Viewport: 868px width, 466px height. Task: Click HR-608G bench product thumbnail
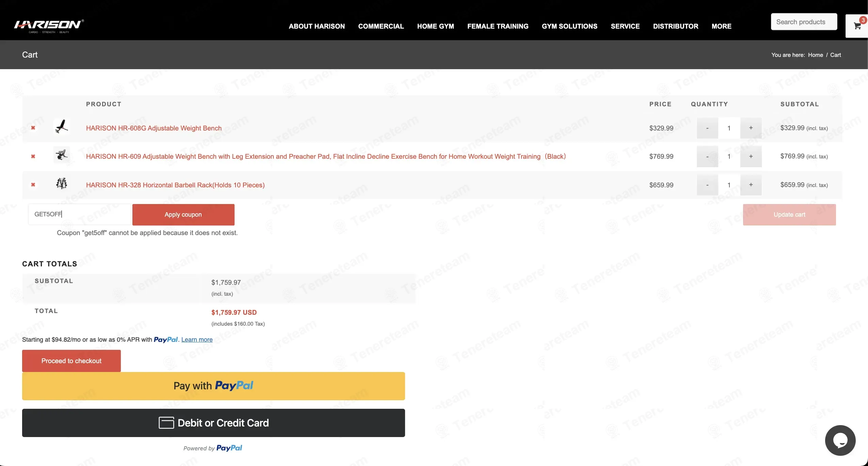[x=62, y=127]
